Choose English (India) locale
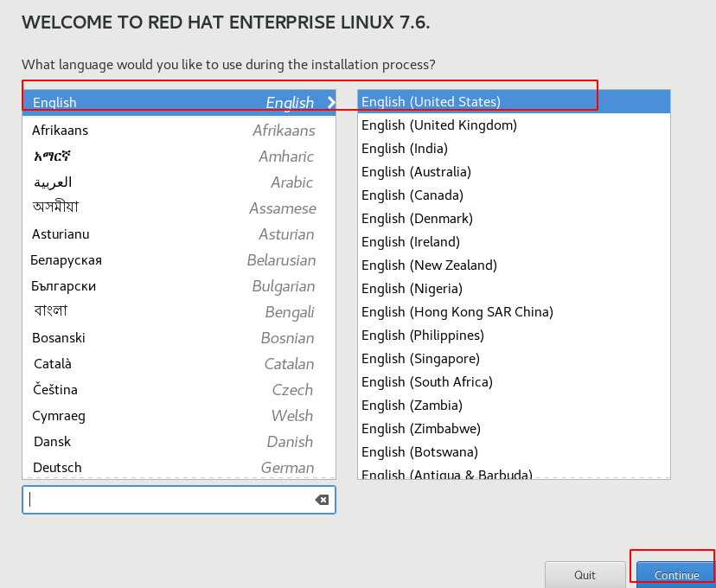716x588 pixels. coord(515,149)
